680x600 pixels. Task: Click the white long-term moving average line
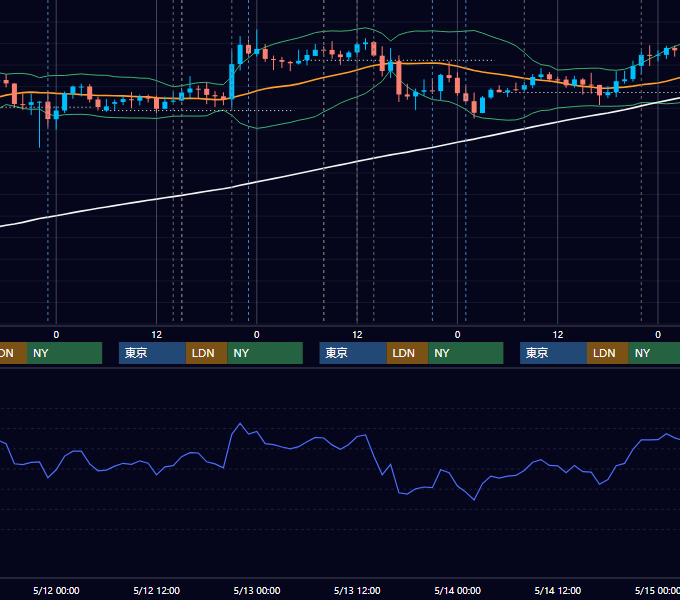tap(324, 168)
